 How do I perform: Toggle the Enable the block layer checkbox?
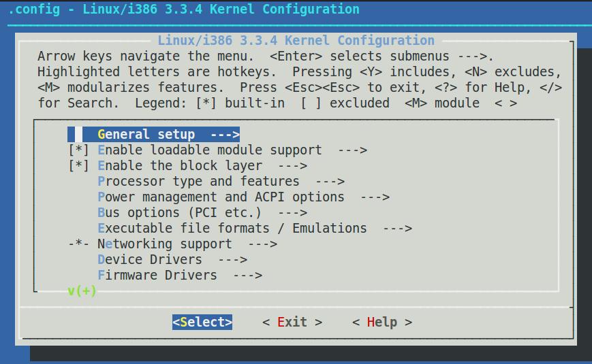point(78,165)
